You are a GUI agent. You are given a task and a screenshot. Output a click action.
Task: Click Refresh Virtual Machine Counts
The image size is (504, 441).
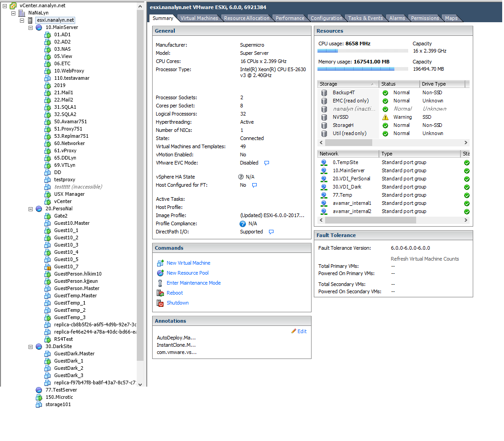click(425, 259)
